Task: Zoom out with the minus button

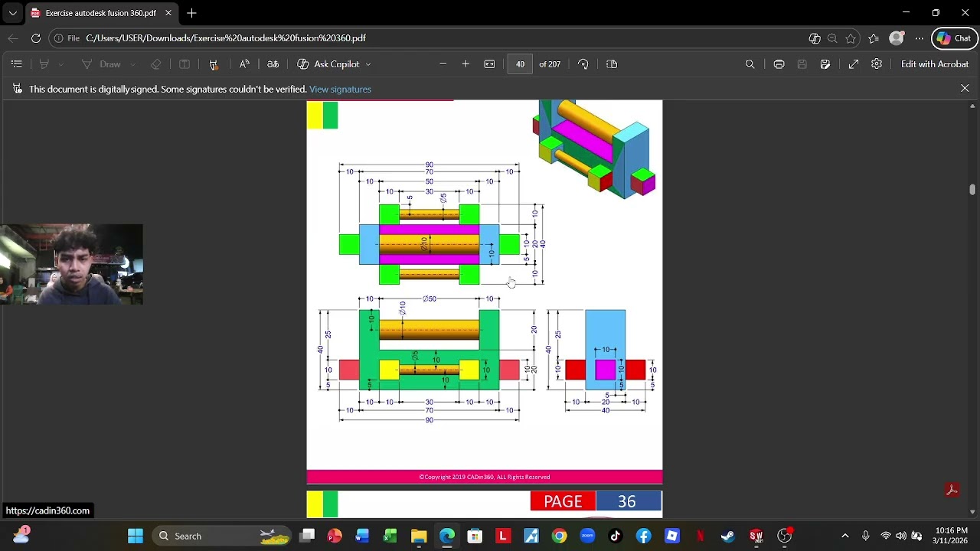Action: tap(443, 64)
